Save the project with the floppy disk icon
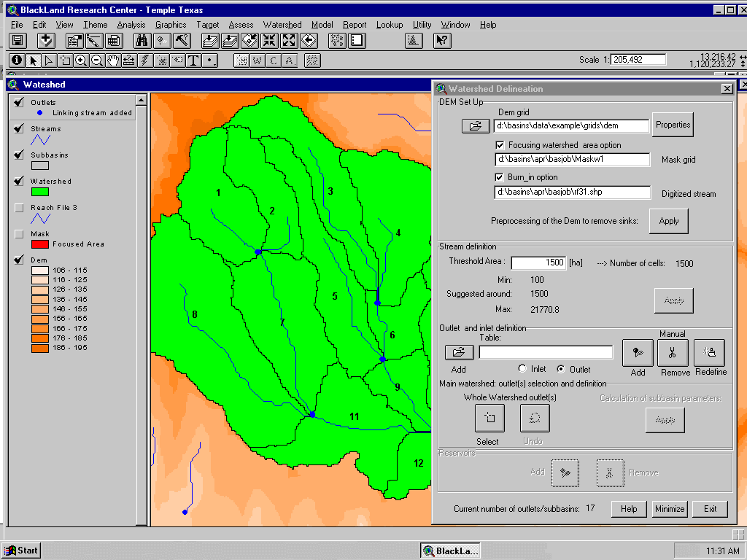747x560 pixels. (18, 41)
